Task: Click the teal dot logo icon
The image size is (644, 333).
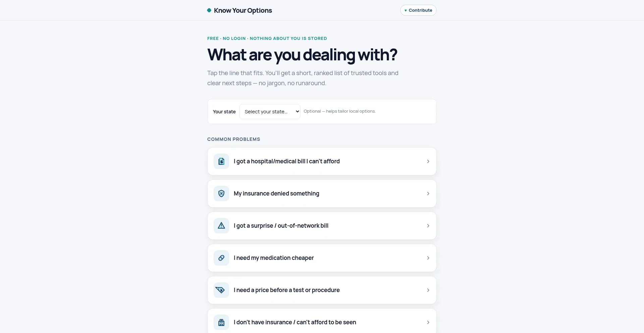Action: (209, 10)
